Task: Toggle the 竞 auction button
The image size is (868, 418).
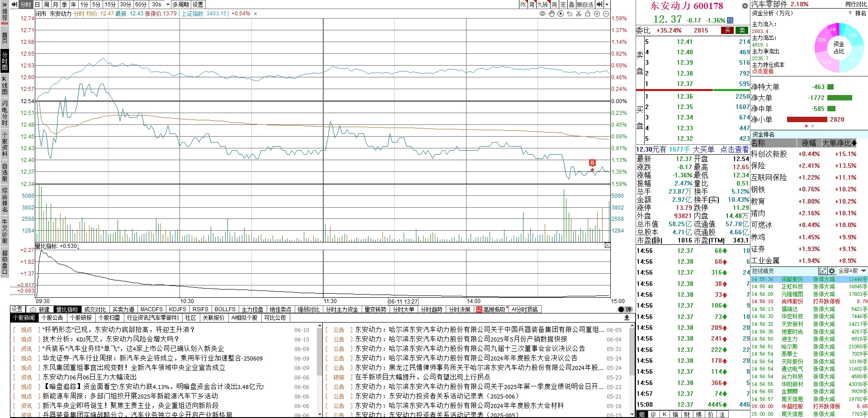Action: [x=554, y=5]
